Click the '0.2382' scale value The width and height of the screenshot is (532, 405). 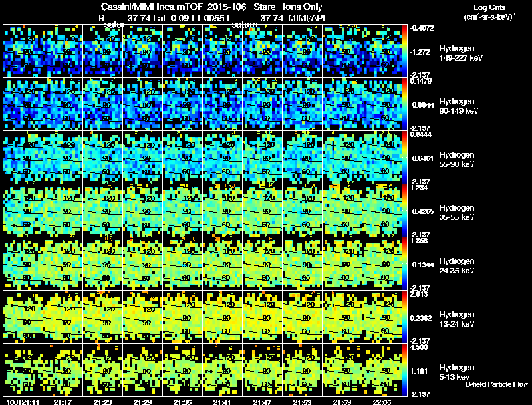pyautogui.click(x=421, y=318)
